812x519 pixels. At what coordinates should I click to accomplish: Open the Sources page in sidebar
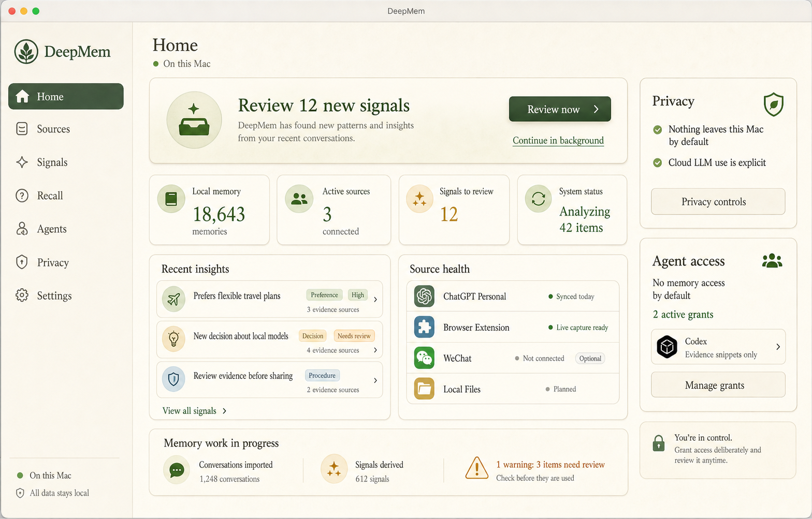66,129
